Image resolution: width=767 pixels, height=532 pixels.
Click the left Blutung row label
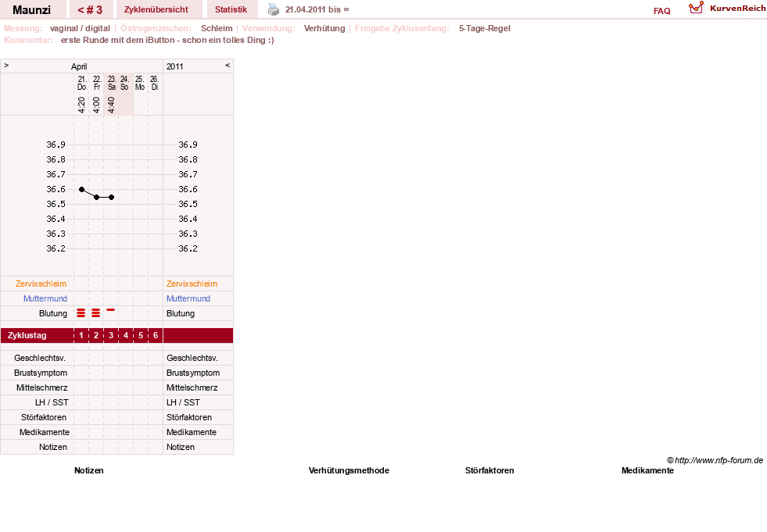click(x=53, y=313)
